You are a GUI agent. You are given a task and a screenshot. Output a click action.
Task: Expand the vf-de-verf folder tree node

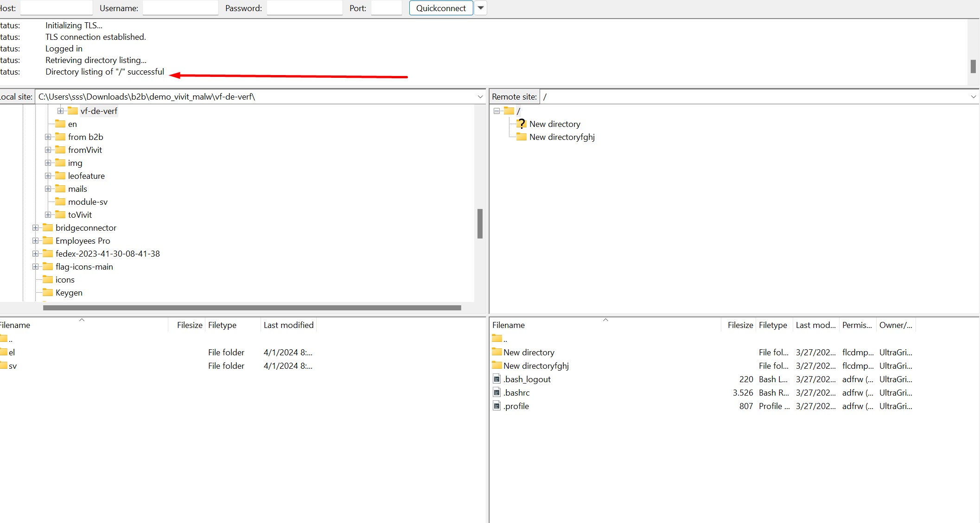[x=60, y=111]
